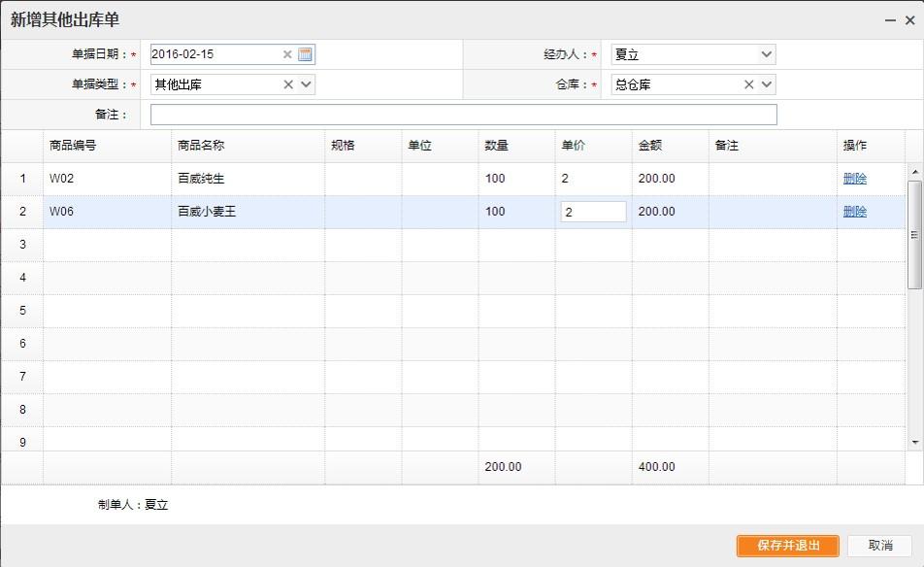Image resolution: width=924 pixels, height=567 pixels.
Task: Edit the unit price field in row 2
Action: (x=593, y=212)
